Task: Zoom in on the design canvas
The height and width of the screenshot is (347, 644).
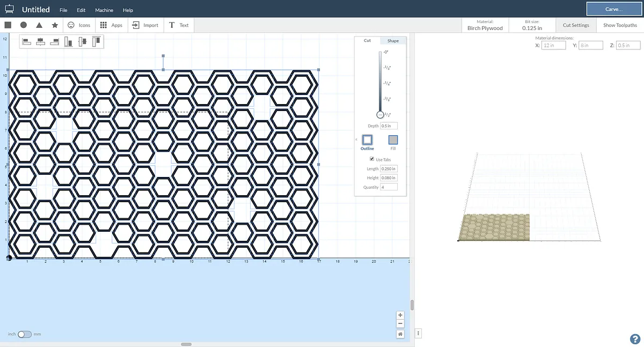Action: point(400,315)
